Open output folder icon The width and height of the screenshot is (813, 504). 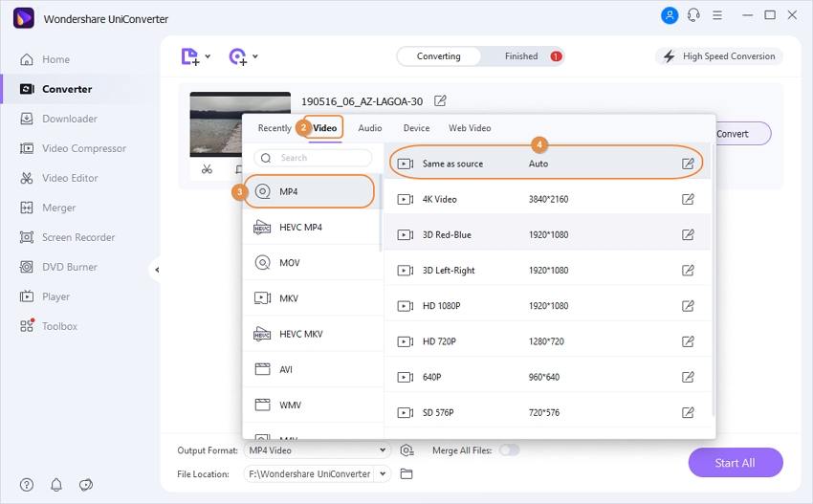click(406, 474)
